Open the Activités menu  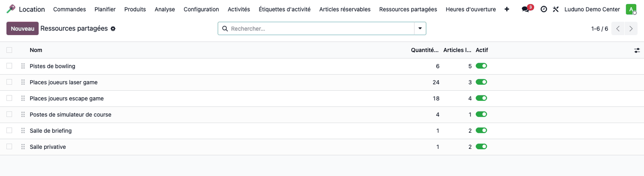[x=239, y=9]
